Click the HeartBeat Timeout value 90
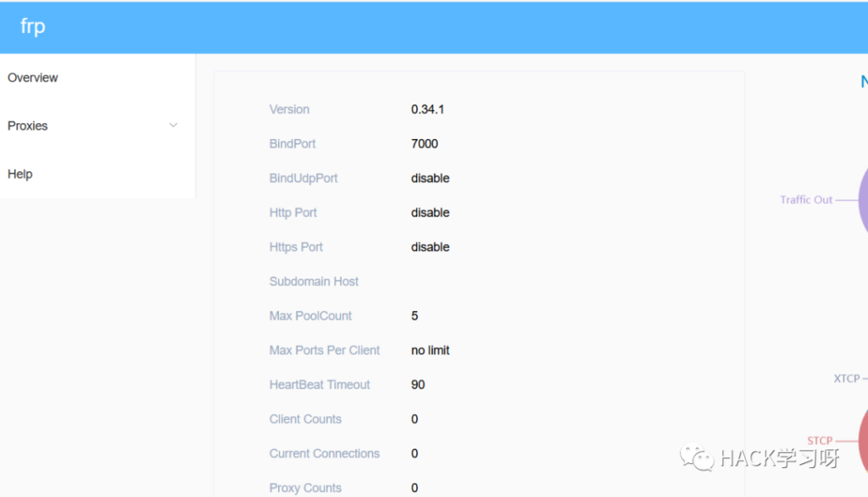Viewport: 868px width, 497px height. click(418, 385)
